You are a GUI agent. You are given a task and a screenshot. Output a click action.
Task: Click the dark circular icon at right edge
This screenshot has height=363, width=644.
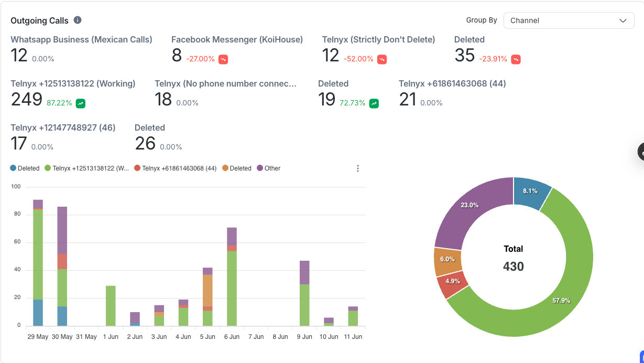coord(641,152)
